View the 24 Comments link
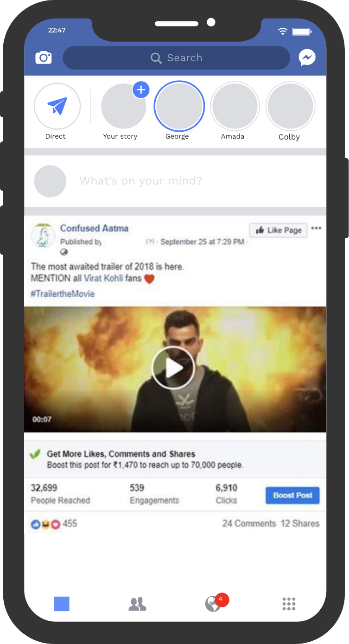The image size is (349, 644). 249,523
